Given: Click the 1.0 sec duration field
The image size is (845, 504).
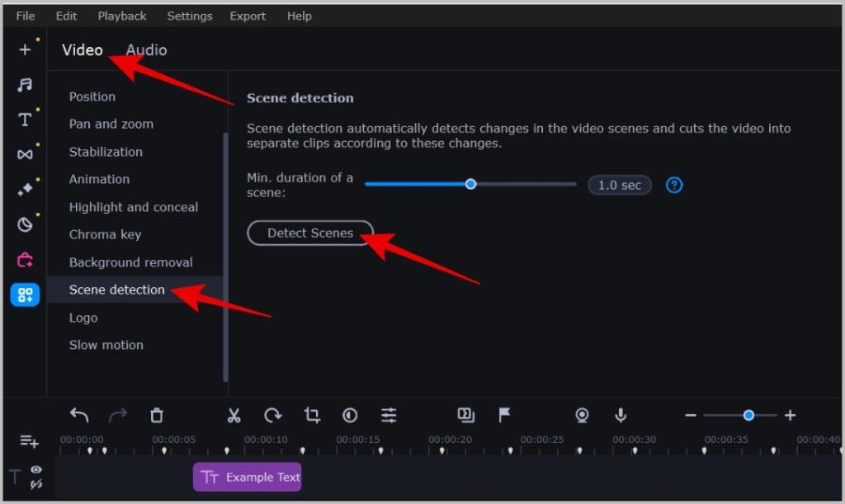Looking at the screenshot, I should tap(619, 186).
